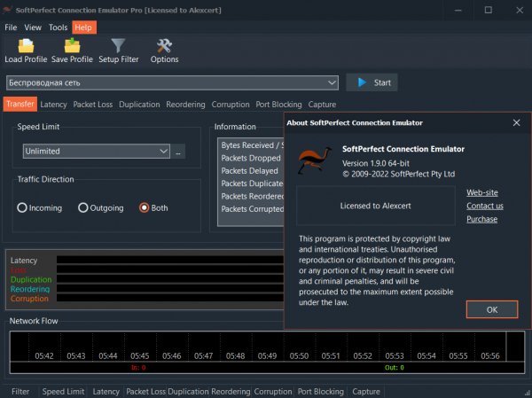This screenshot has height=398, width=532.
Task: Switch to the Duplication tab
Action: click(139, 105)
